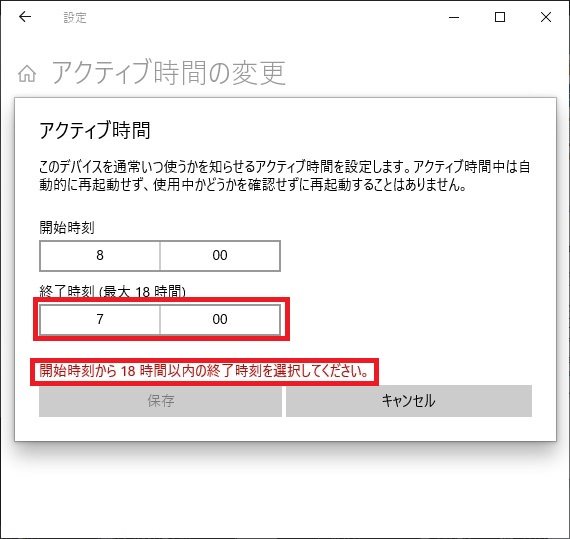Click the 開始時刻 label
Image resolution: width=570 pixels, height=539 pixels.
click(67, 228)
